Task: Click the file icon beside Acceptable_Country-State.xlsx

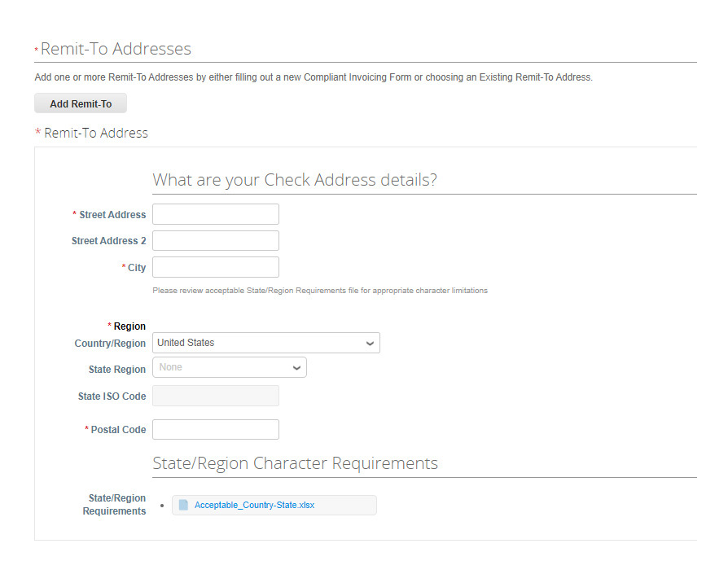Action: click(x=182, y=505)
